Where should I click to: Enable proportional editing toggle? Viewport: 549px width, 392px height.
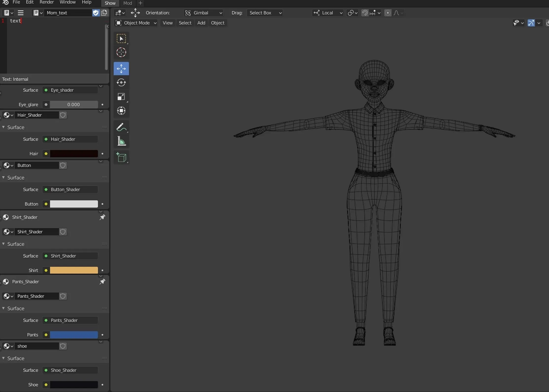coord(388,13)
